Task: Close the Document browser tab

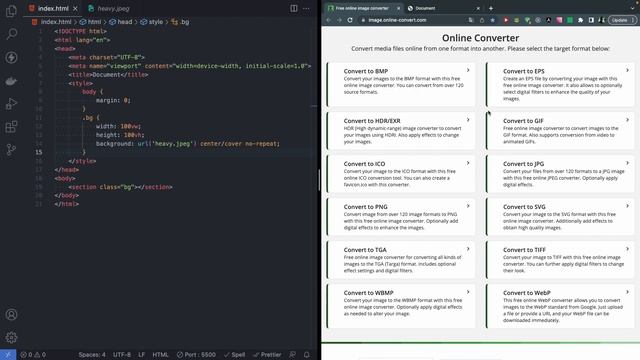Action: pos(478,8)
